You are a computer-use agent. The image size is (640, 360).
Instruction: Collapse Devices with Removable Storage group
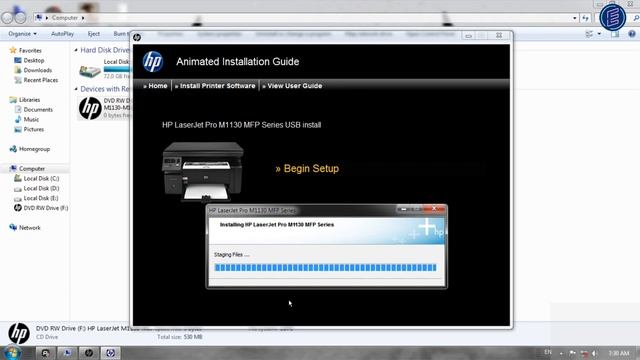[x=76, y=89]
